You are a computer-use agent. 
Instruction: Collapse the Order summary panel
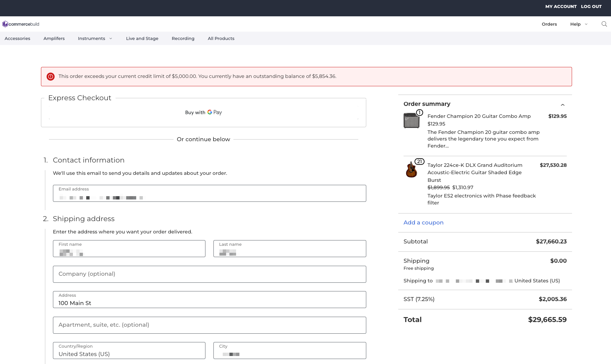point(562,105)
